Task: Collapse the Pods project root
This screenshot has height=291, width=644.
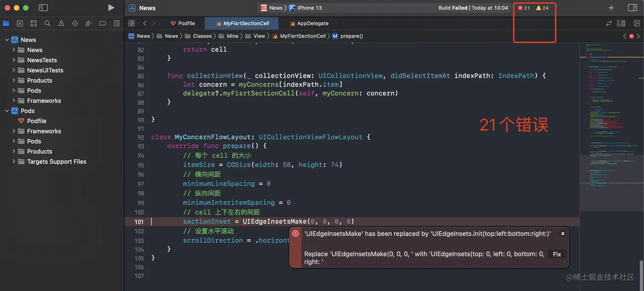Action: point(7,111)
